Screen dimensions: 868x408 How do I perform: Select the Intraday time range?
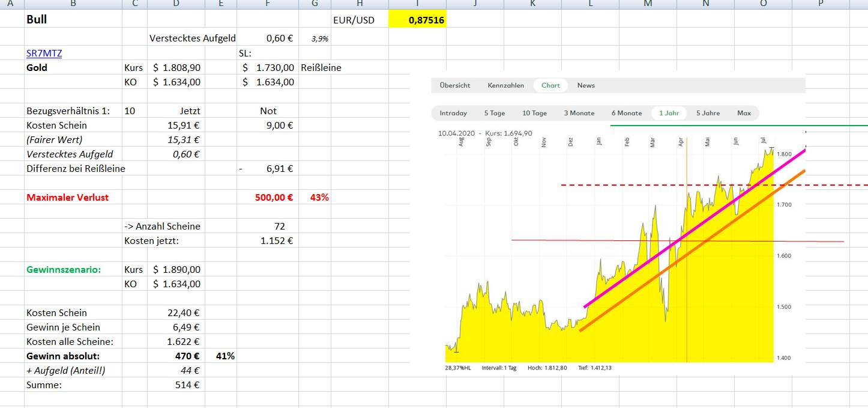pyautogui.click(x=453, y=113)
